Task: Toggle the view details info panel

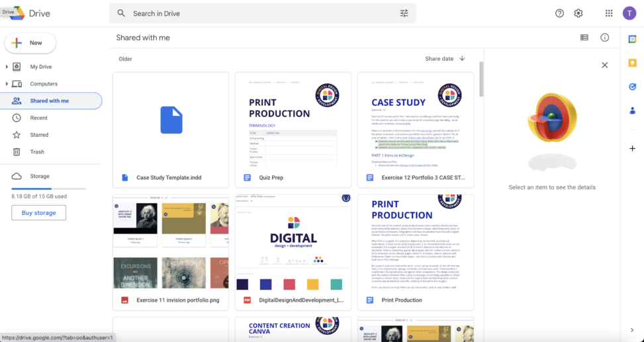Action: [x=604, y=38]
